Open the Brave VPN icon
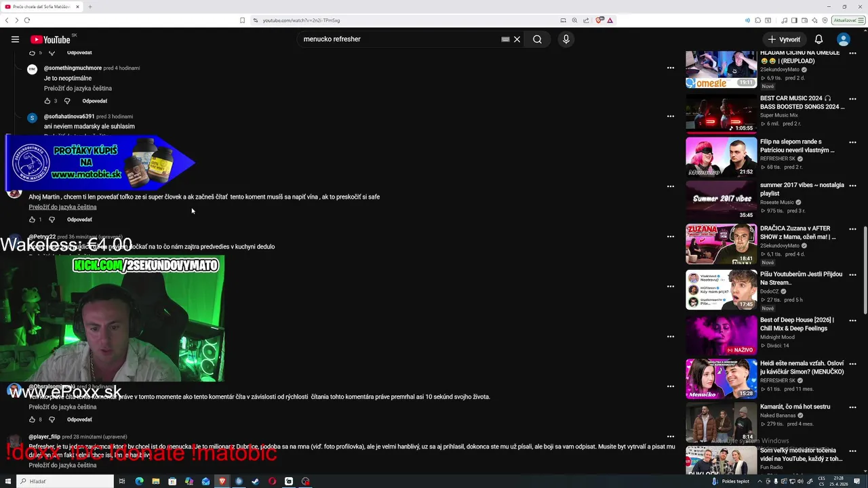Image resolution: width=868 pixels, height=488 pixels. coord(825,20)
